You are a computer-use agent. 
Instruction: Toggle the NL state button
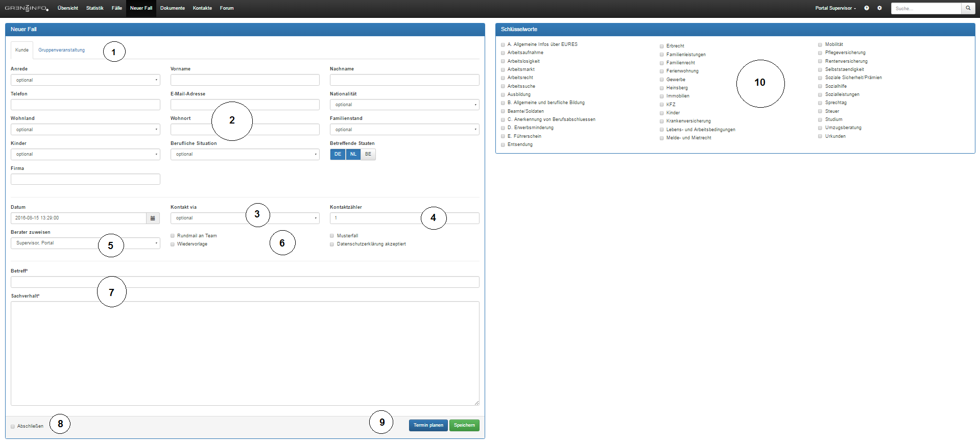tap(353, 154)
